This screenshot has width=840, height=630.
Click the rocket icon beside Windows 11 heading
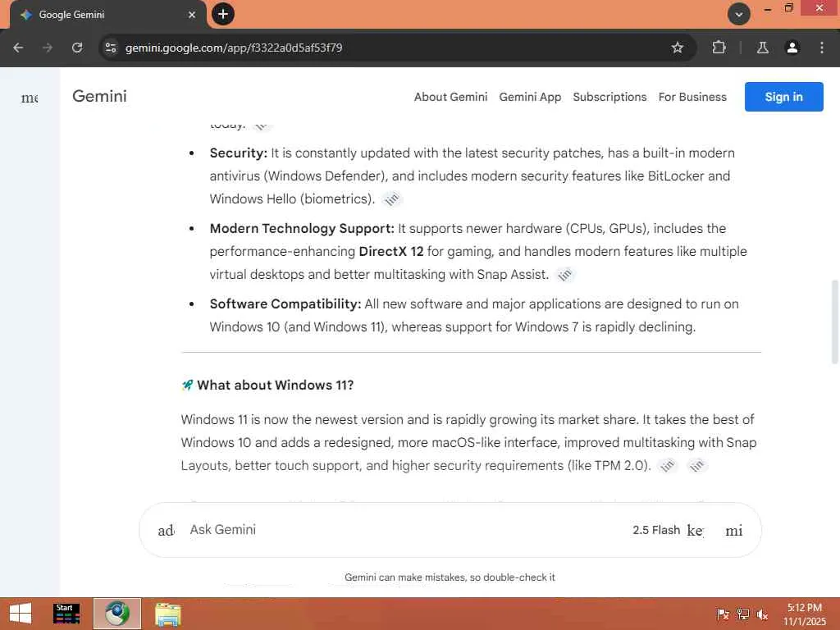[188, 386]
